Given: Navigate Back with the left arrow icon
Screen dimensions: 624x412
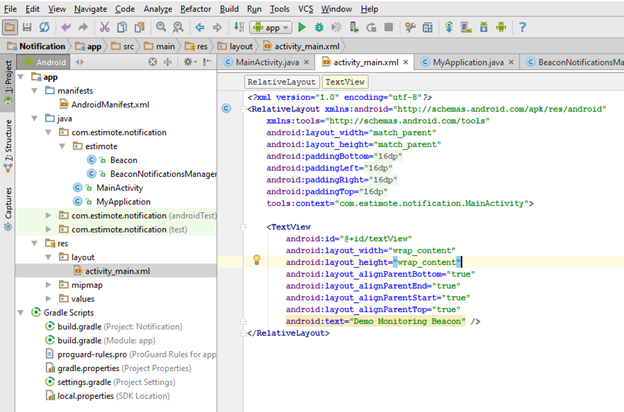Looking at the screenshot, I should 200,27.
